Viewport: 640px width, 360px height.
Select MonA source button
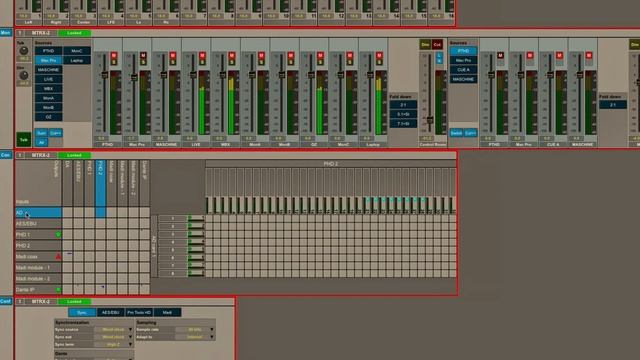(49, 98)
